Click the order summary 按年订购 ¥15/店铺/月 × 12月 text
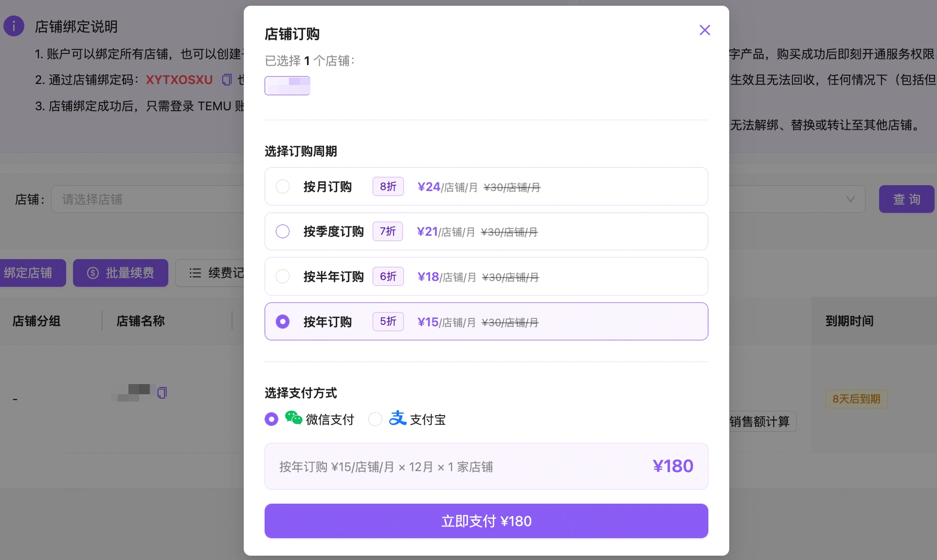Image resolution: width=937 pixels, height=560 pixels. [x=386, y=467]
